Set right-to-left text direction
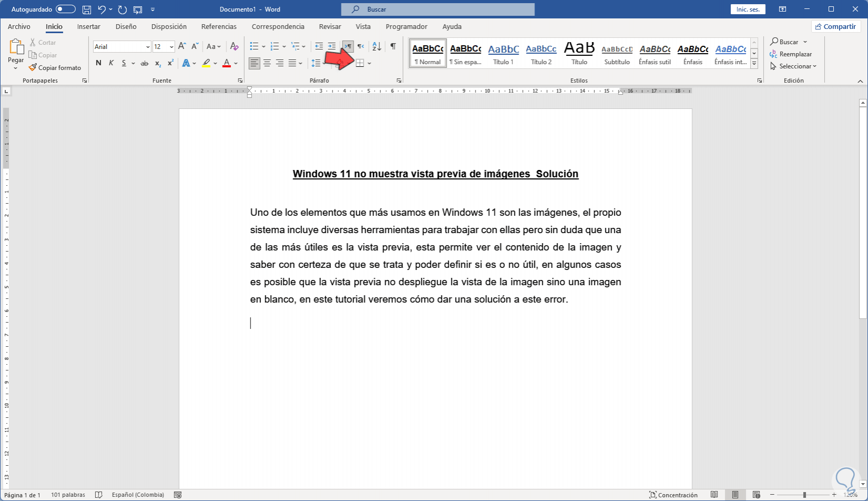The height and width of the screenshot is (501, 868). tap(360, 47)
